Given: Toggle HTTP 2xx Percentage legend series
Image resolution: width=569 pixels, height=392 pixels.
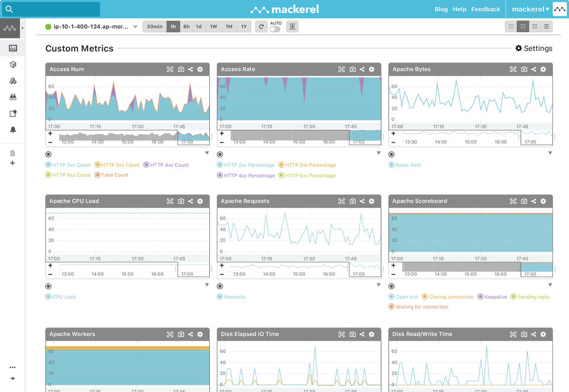Looking at the screenshot, I should 245,165.
